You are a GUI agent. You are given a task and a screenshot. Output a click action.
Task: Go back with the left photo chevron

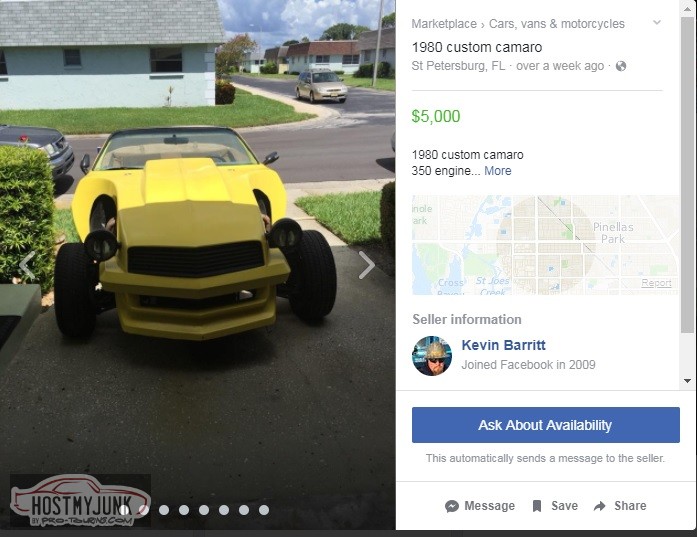(x=27, y=265)
